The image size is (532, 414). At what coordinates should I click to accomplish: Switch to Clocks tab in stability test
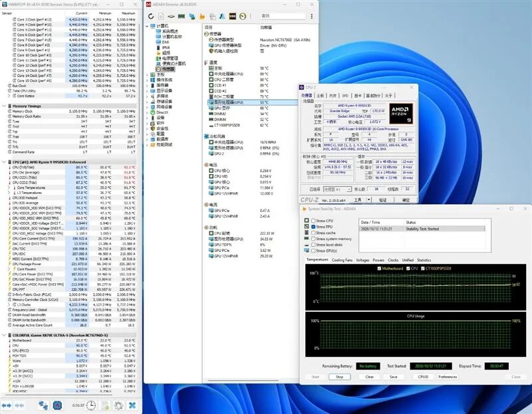(x=393, y=260)
